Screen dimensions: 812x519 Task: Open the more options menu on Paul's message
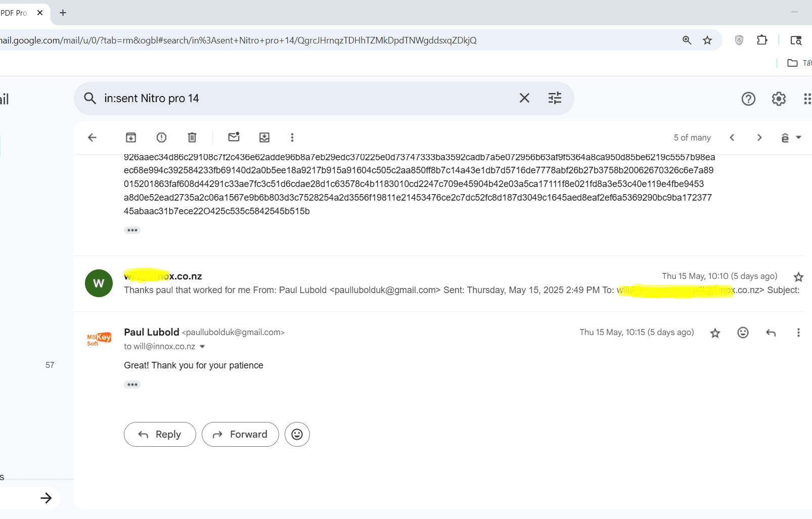(x=798, y=333)
